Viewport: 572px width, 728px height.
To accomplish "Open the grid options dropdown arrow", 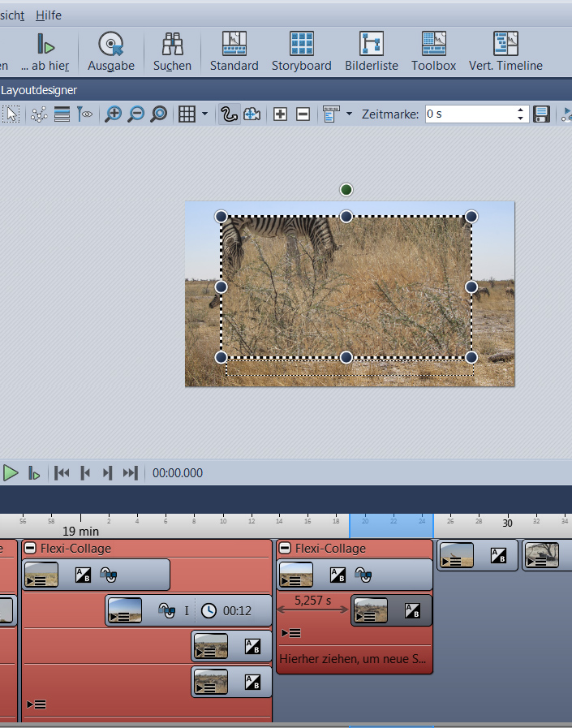I will 204,114.
